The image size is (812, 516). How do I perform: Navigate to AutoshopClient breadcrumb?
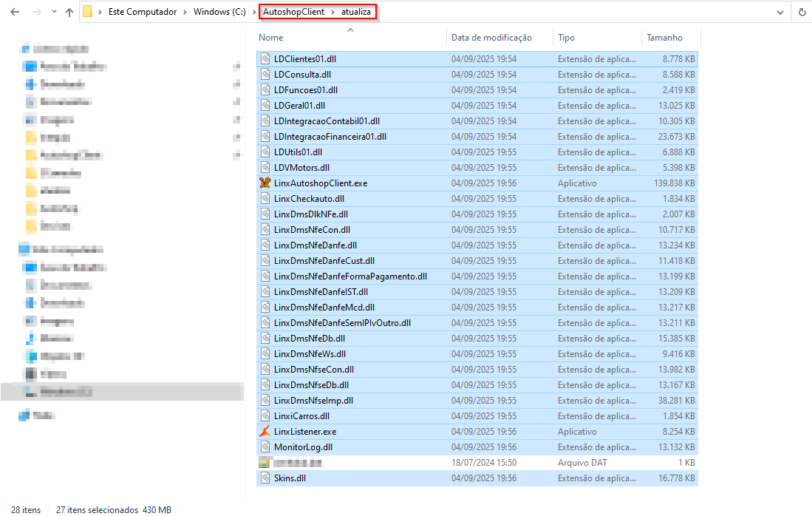293,11
